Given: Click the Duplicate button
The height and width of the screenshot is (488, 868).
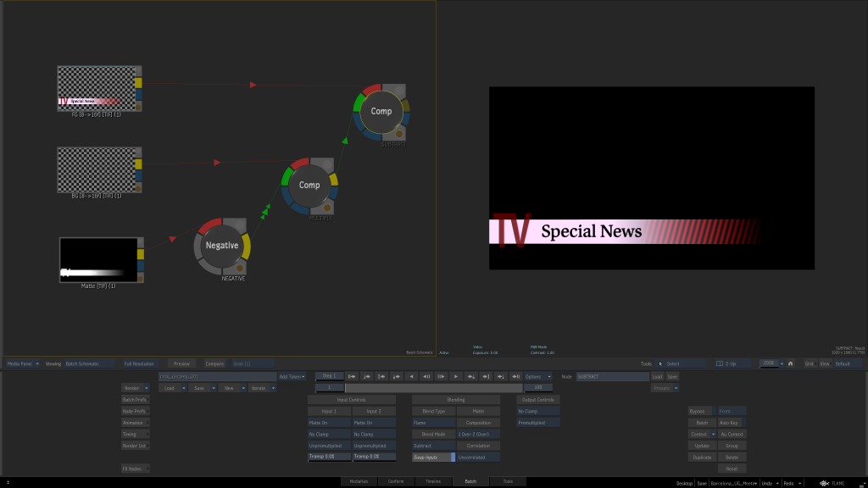Looking at the screenshot, I should pyautogui.click(x=702, y=457).
